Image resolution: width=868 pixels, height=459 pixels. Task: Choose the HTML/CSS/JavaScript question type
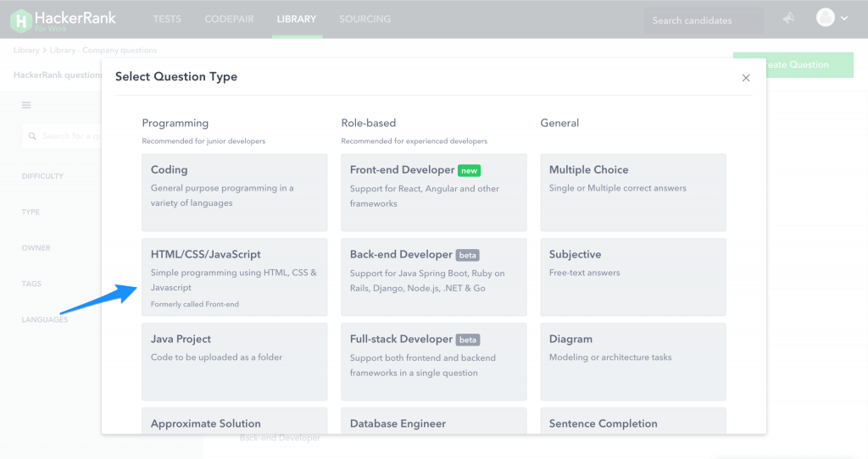pyautogui.click(x=235, y=277)
